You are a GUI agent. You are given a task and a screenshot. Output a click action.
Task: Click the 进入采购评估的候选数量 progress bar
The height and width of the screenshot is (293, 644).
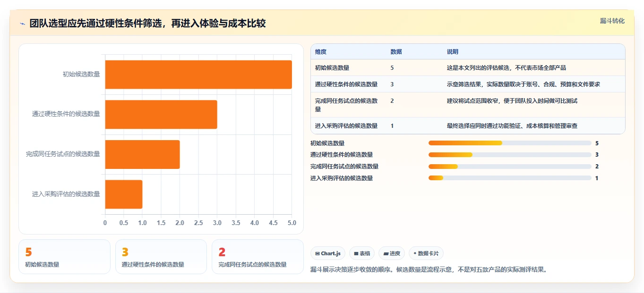click(510, 178)
